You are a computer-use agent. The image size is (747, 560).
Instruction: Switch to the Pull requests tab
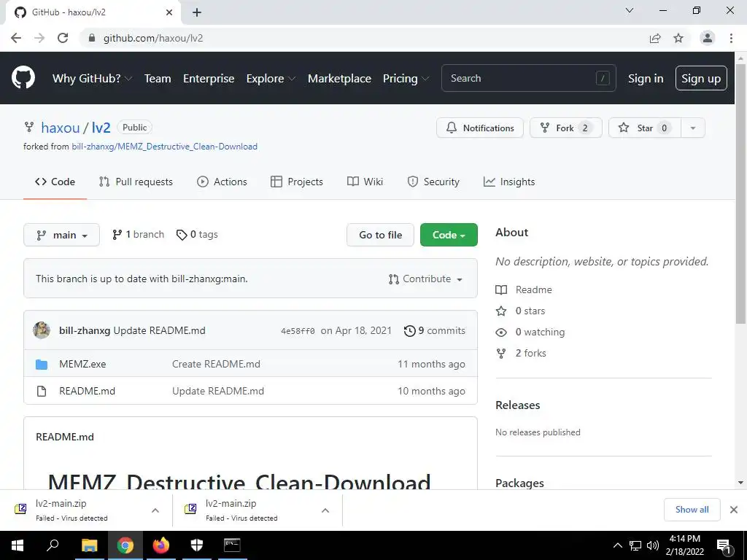click(136, 182)
